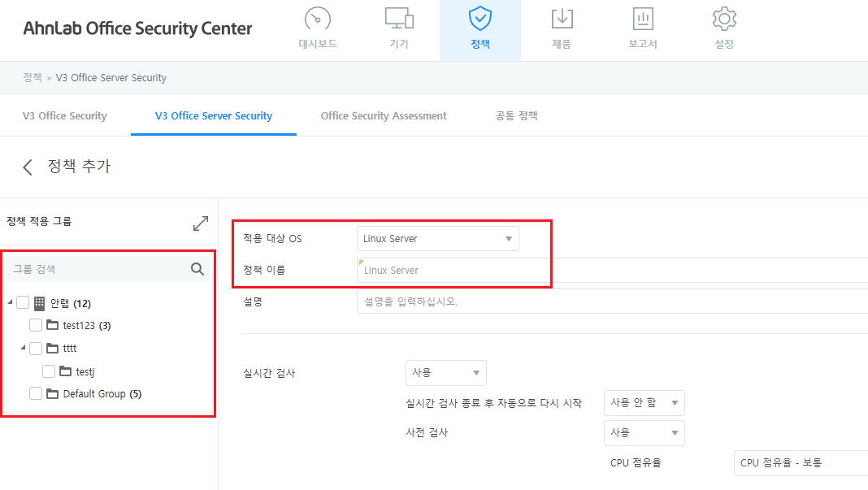Switch to the V3 Office Server Security tab
868x490 pixels.
214,115
